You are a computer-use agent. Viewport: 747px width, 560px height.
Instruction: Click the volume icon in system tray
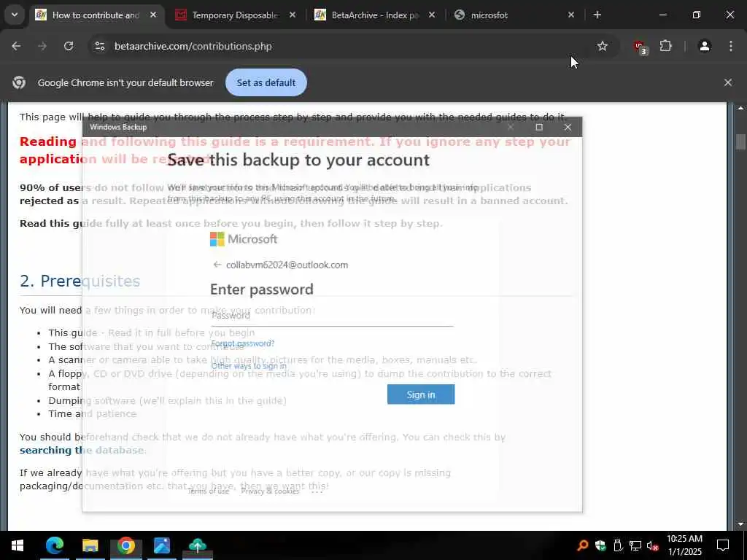[x=652, y=545]
